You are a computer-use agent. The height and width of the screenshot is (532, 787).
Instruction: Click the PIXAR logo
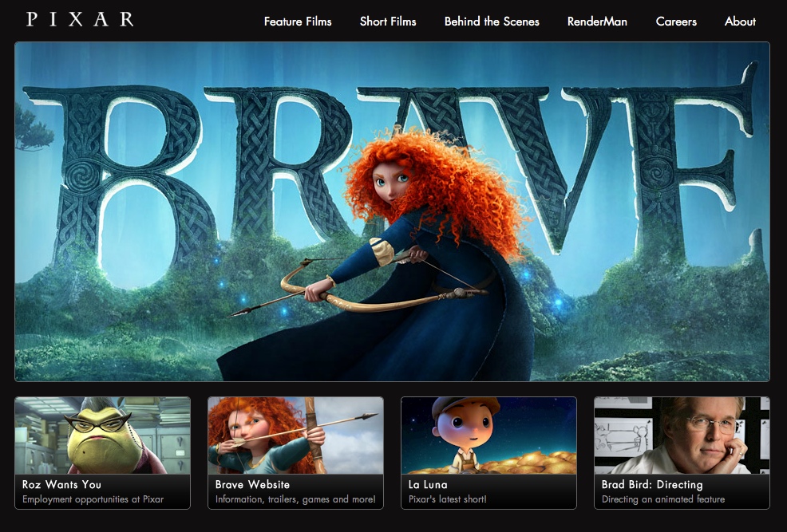[x=80, y=19]
